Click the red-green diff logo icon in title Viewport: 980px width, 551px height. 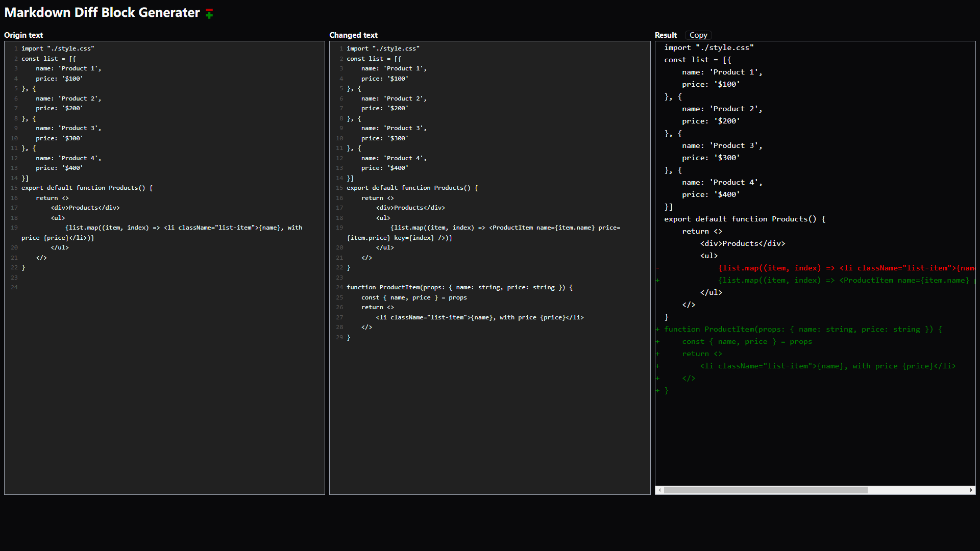pyautogui.click(x=209, y=14)
